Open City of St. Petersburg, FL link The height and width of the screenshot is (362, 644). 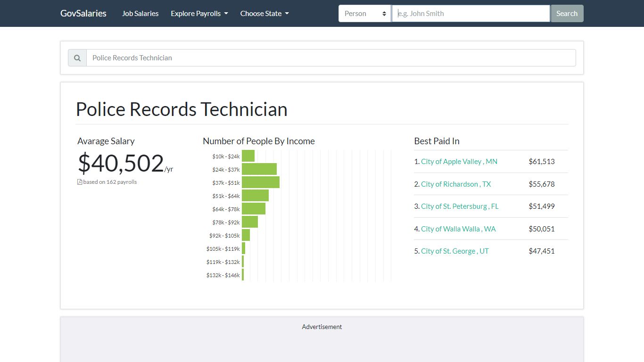[x=460, y=206]
